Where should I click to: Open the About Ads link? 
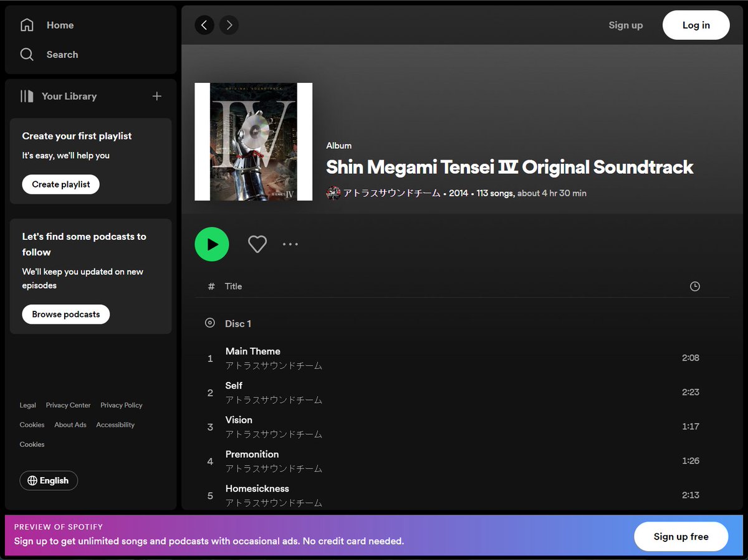pyautogui.click(x=70, y=425)
